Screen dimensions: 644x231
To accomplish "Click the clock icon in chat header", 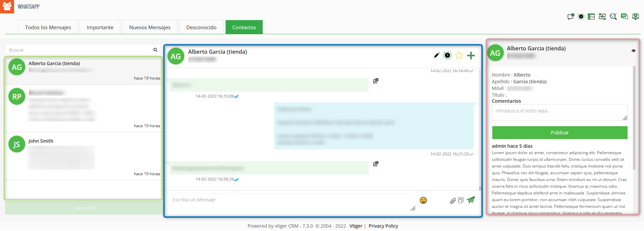I will tap(447, 55).
